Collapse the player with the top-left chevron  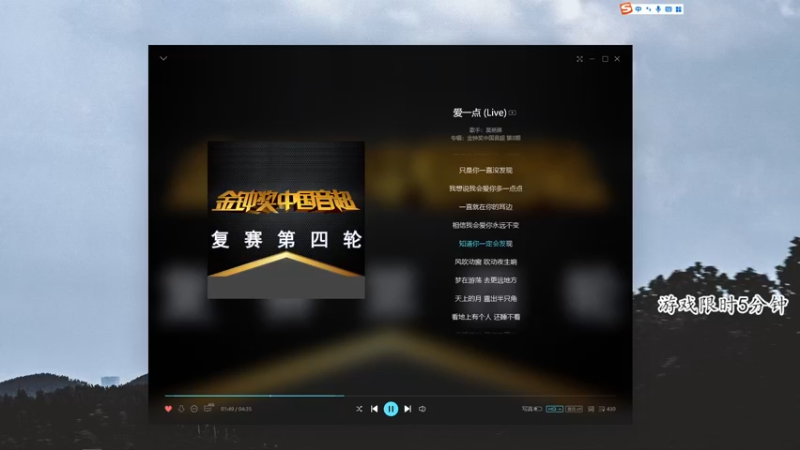(x=163, y=58)
